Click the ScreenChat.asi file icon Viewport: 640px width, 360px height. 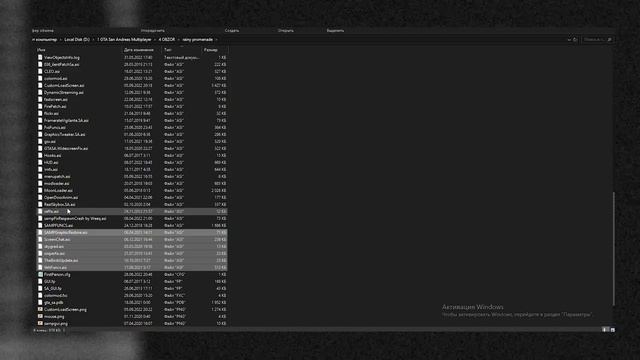pyautogui.click(x=40, y=240)
